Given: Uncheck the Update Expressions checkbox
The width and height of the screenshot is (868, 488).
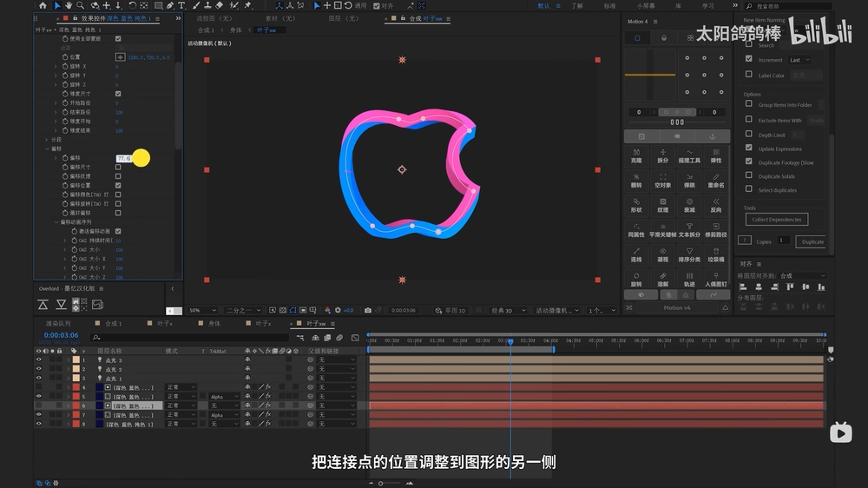Looking at the screenshot, I should 749,148.
